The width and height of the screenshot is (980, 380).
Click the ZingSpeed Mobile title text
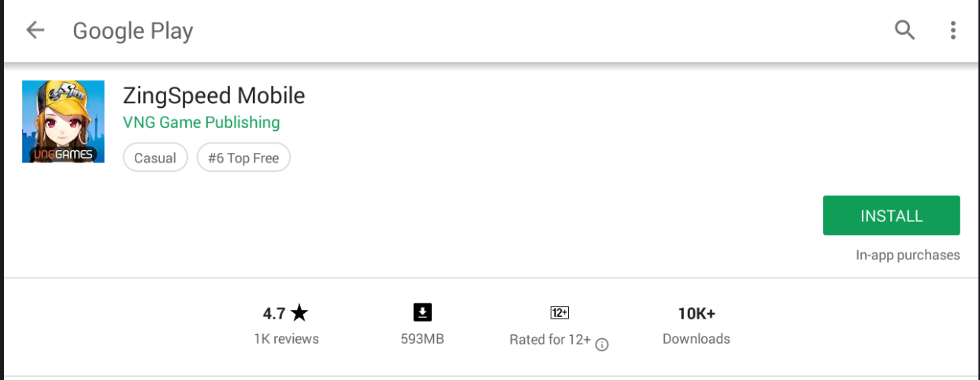(214, 95)
